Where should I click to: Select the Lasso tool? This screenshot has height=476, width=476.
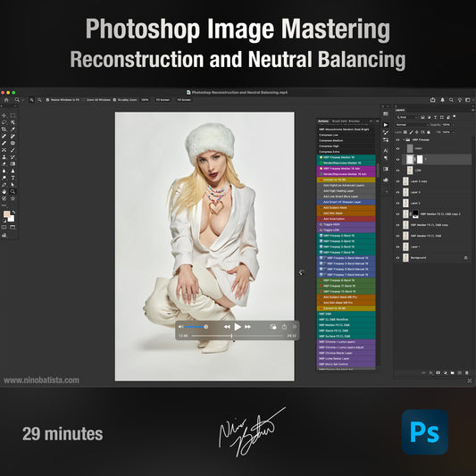tap(4, 122)
